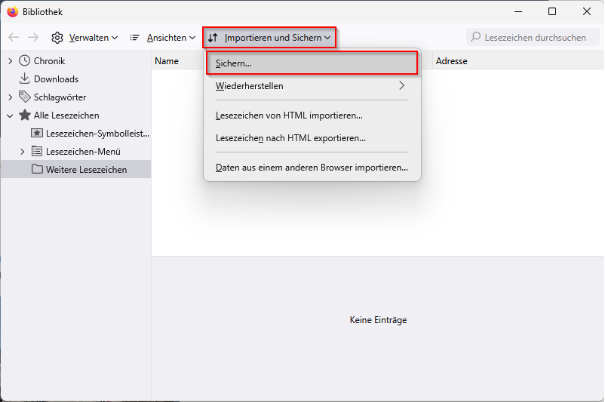Select Weitere Lesezeichen folder

pyautogui.click(x=86, y=170)
